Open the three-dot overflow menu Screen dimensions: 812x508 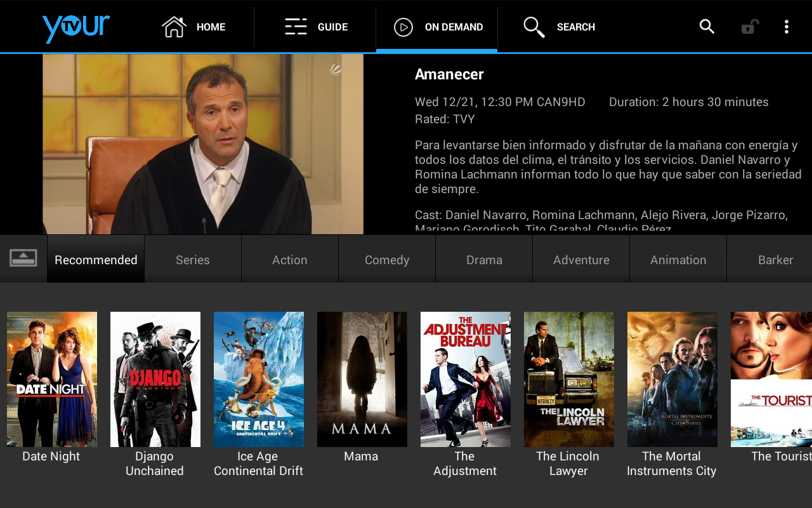pyautogui.click(x=787, y=27)
